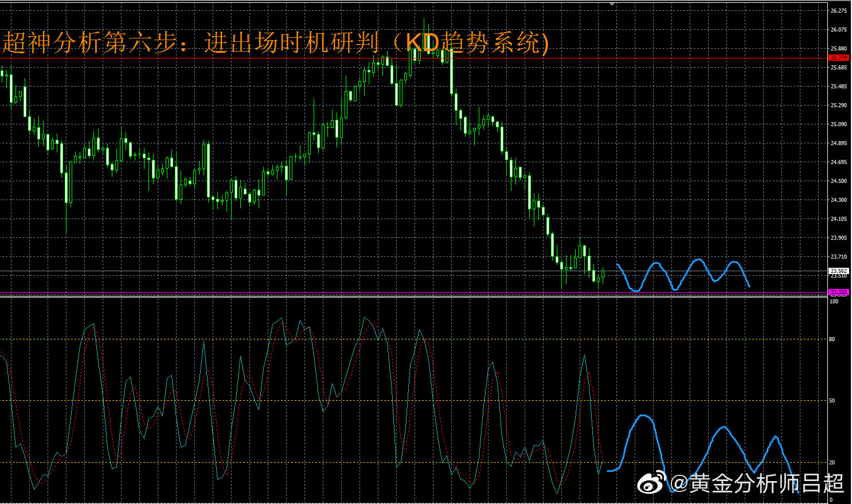Click the 23.710 label on the price axis
The width and height of the screenshot is (852, 504).
[x=839, y=257]
